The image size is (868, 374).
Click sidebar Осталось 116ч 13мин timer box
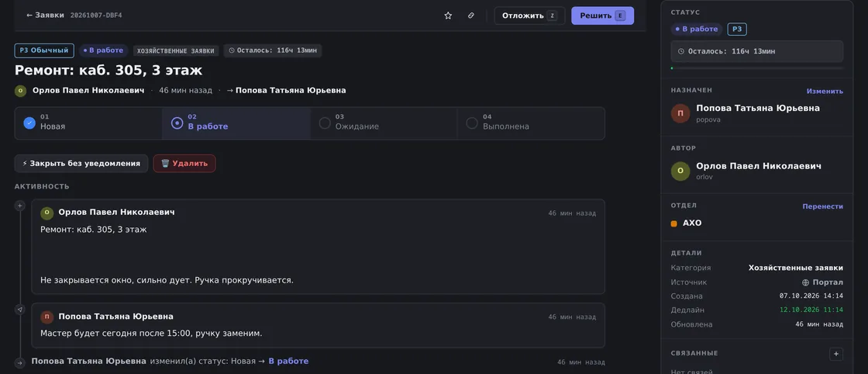(757, 51)
